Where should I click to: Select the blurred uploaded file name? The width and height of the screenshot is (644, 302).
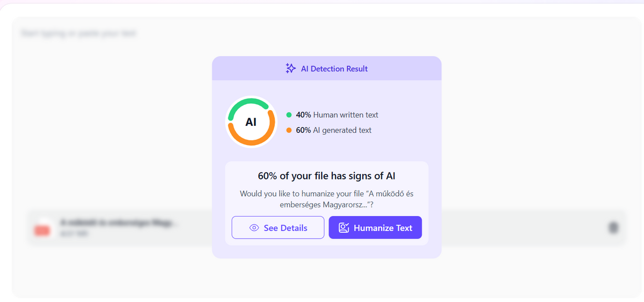[x=119, y=222]
